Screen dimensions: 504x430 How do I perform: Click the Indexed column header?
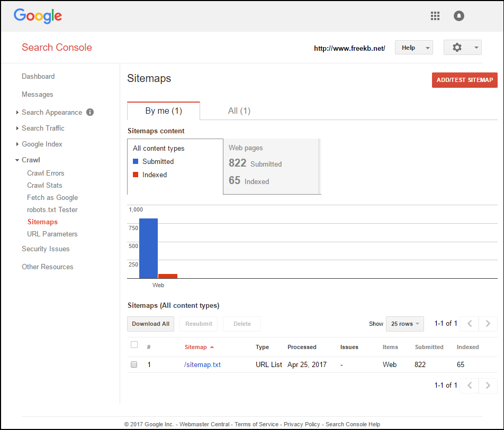pyautogui.click(x=467, y=347)
